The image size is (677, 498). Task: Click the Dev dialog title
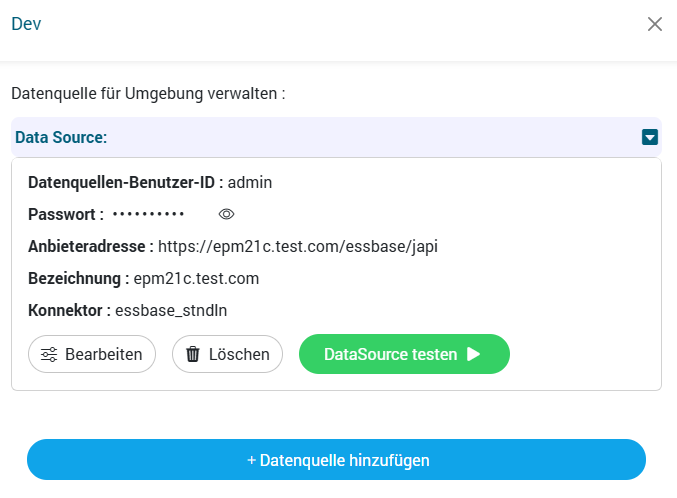pyautogui.click(x=26, y=24)
